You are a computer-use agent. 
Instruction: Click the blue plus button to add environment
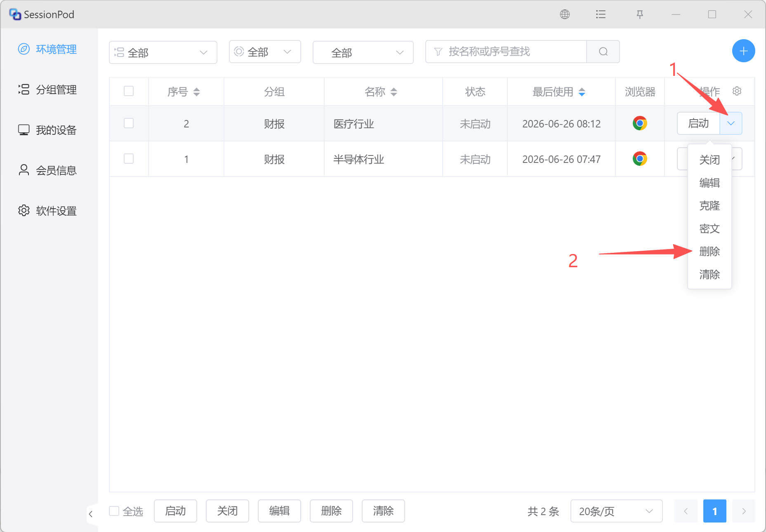[743, 51]
